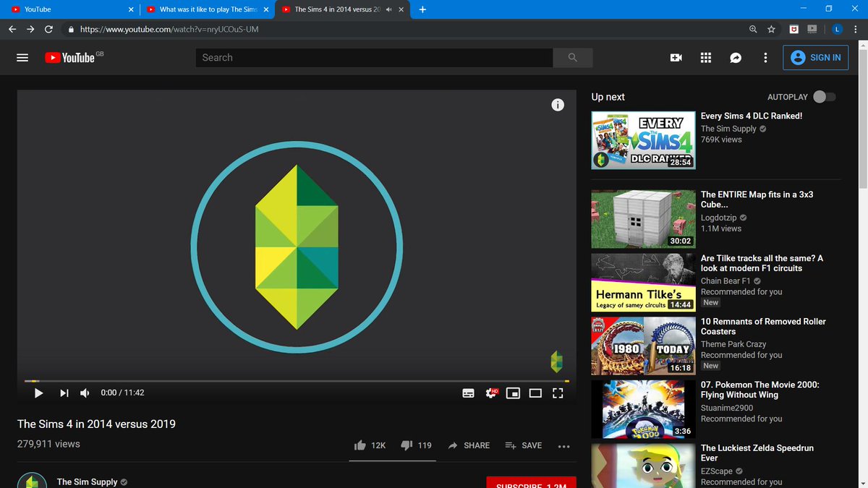This screenshot has width=868, height=488.
Task: Click the channel watermark on video
Action: [556, 361]
